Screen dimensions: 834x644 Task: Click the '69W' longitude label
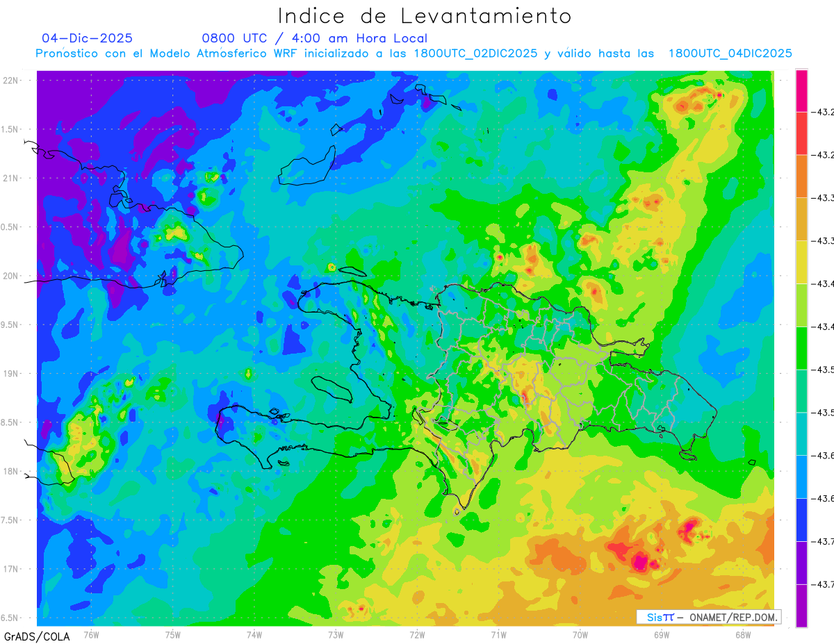click(661, 634)
